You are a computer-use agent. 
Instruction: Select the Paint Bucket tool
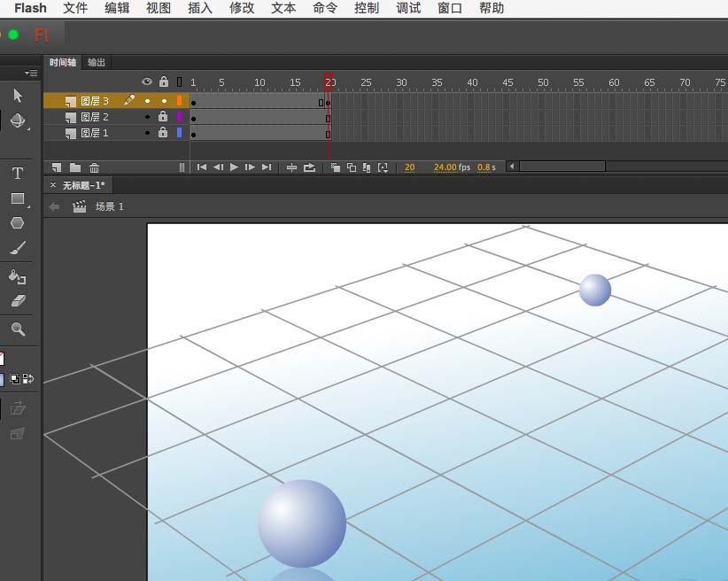point(17,277)
